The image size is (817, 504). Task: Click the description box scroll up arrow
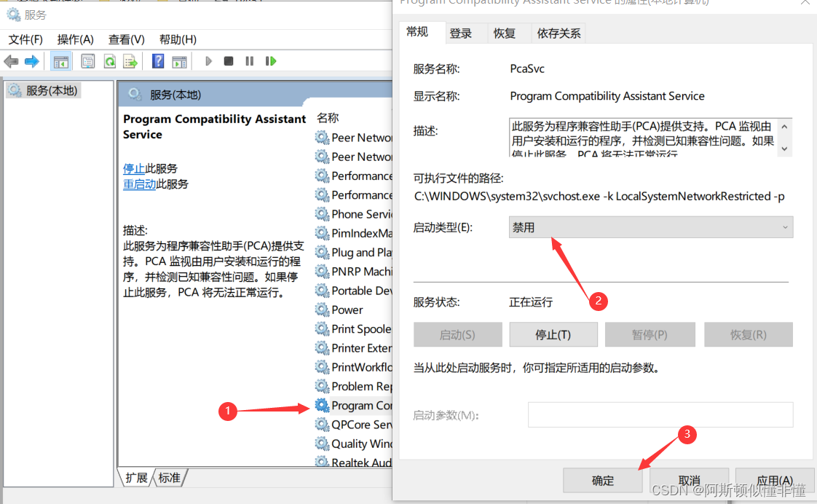[784, 126]
